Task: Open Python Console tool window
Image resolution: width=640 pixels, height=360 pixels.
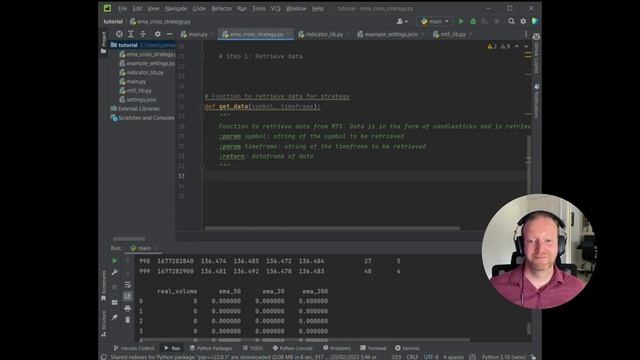Action: (x=292, y=348)
